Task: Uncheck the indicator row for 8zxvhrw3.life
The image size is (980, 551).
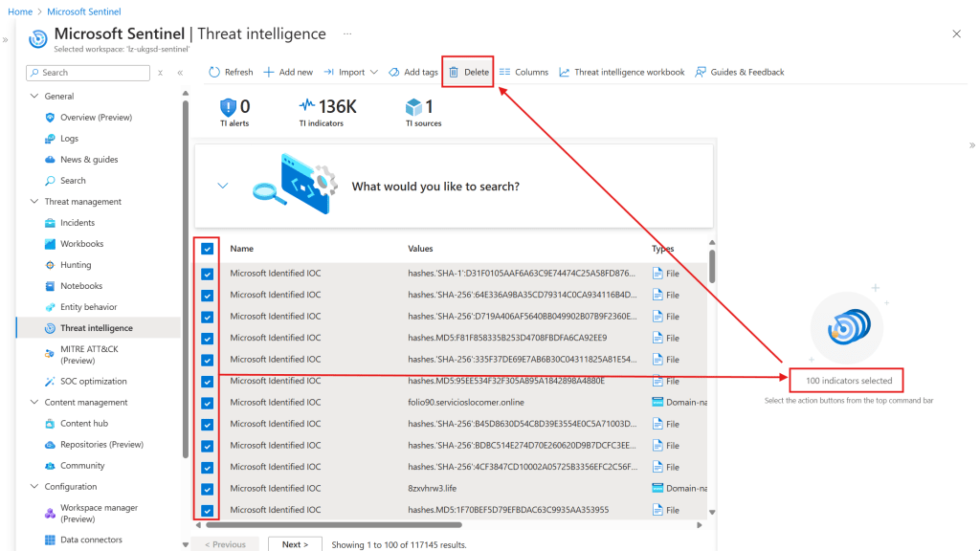Action: (207, 488)
